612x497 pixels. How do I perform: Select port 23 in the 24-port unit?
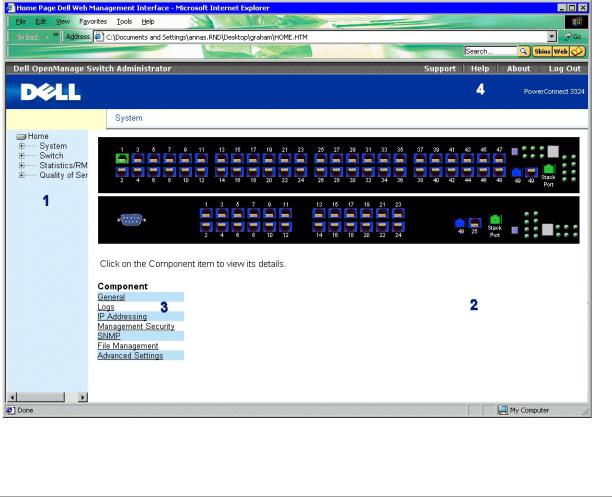(398, 213)
